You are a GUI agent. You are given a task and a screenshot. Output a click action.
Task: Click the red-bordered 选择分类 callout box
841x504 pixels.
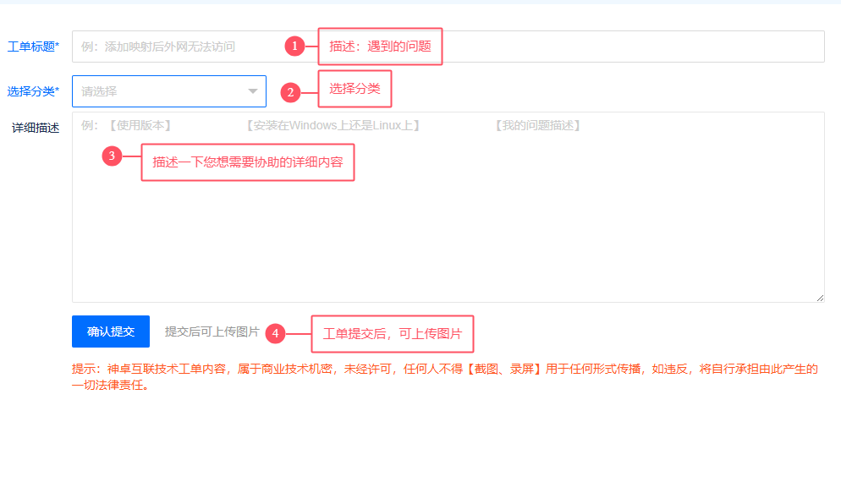click(x=355, y=89)
